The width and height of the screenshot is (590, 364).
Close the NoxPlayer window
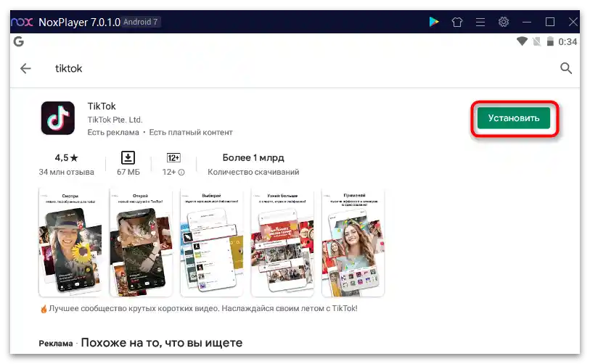click(573, 22)
